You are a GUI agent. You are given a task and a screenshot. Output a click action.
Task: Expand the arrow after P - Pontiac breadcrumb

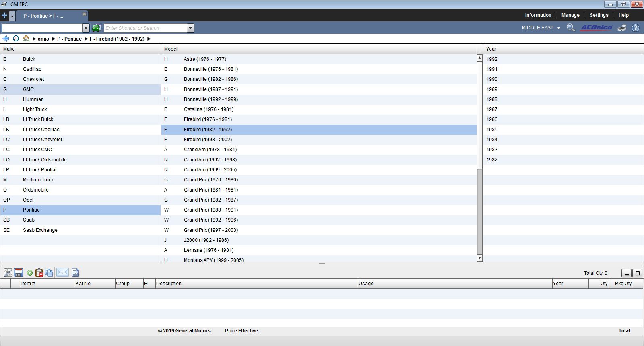(86, 39)
